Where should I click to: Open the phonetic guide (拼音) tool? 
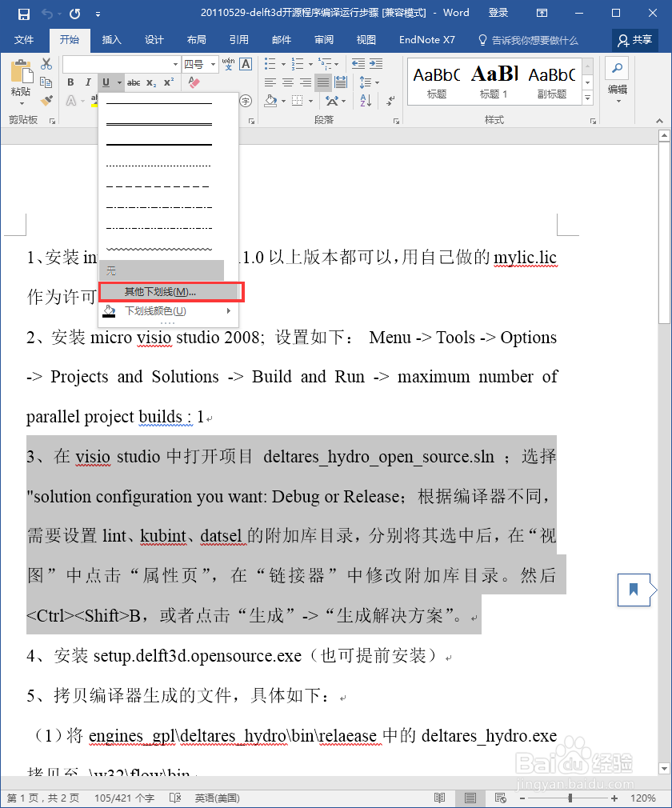coord(228,62)
